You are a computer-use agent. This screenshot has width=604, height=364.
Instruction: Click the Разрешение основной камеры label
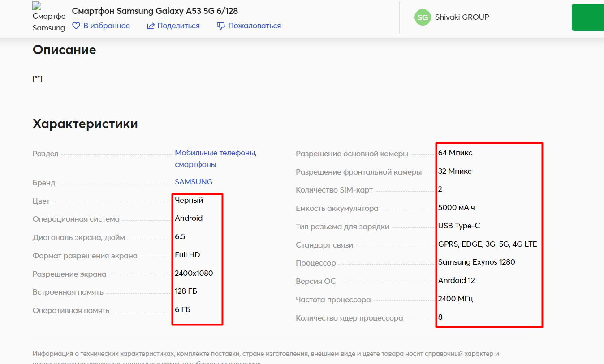coord(352,154)
